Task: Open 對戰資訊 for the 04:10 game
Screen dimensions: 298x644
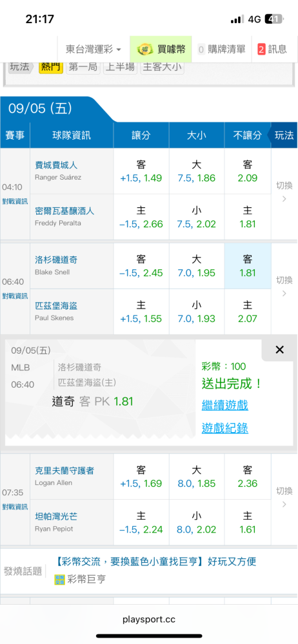Action: tap(15, 201)
